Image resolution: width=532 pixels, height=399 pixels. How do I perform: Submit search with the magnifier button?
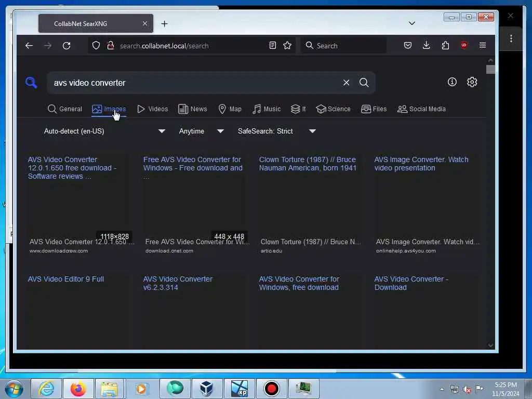click(x=364, y=83)
